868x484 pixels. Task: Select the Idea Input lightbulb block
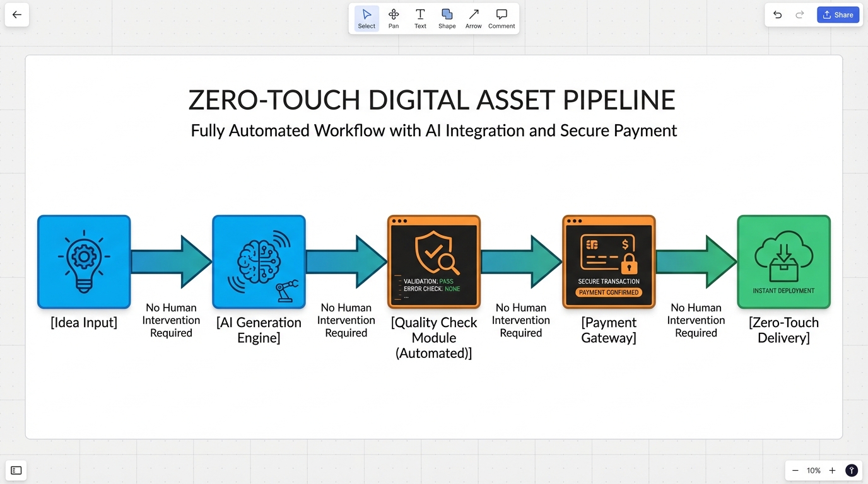tap(84, 262)
